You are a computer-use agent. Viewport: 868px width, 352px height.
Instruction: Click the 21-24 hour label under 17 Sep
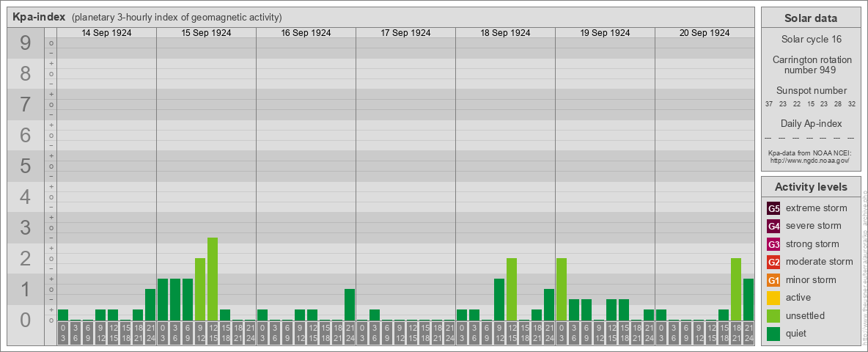[449, 333]
